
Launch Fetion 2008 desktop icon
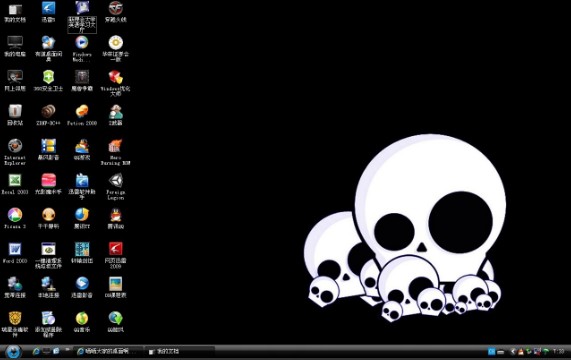coord(82,115)
